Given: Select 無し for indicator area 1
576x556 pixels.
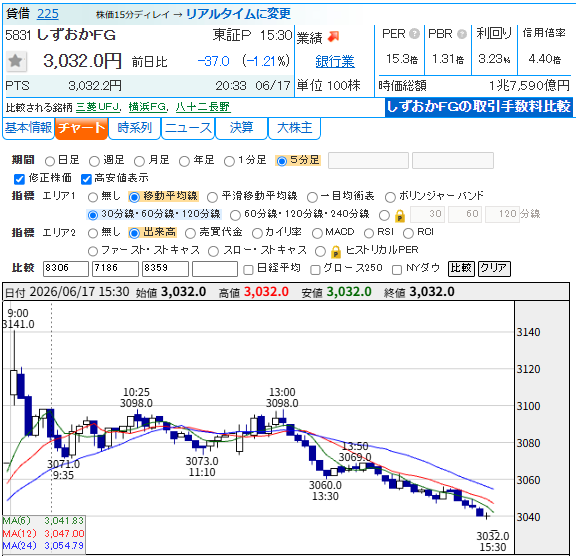Looking at the screenshot, I should pyautogui.click(x=93, y=197).
